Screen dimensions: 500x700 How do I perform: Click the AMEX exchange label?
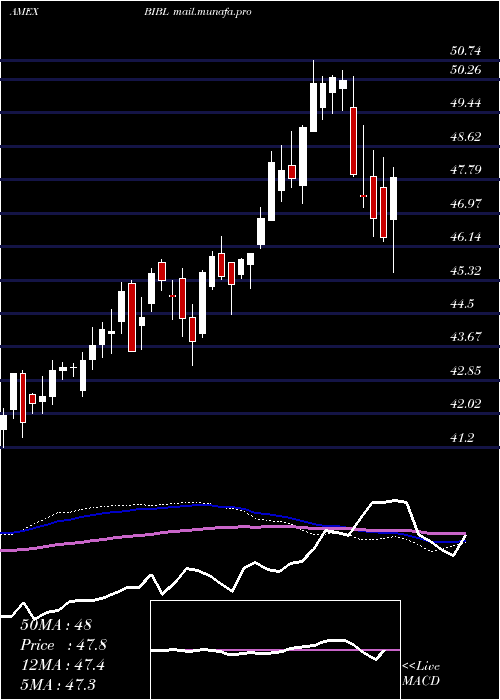(24, 12)
